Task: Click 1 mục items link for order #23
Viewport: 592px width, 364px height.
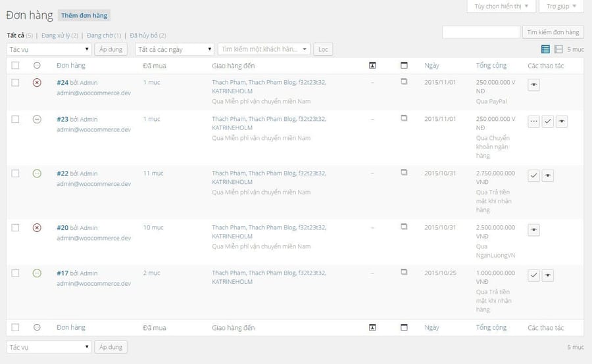Action: [x=152, y=119]
